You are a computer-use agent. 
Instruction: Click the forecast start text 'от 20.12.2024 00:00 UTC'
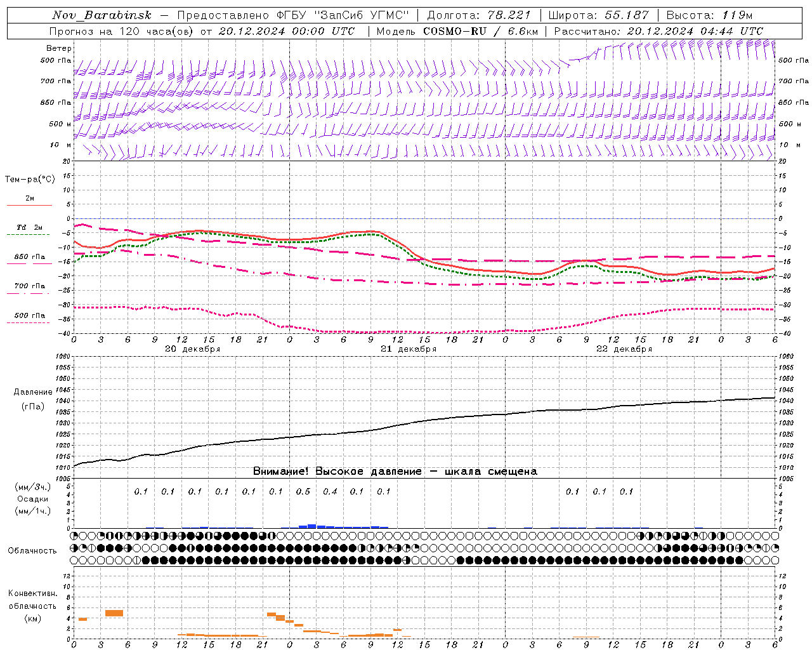pos(277,31)
